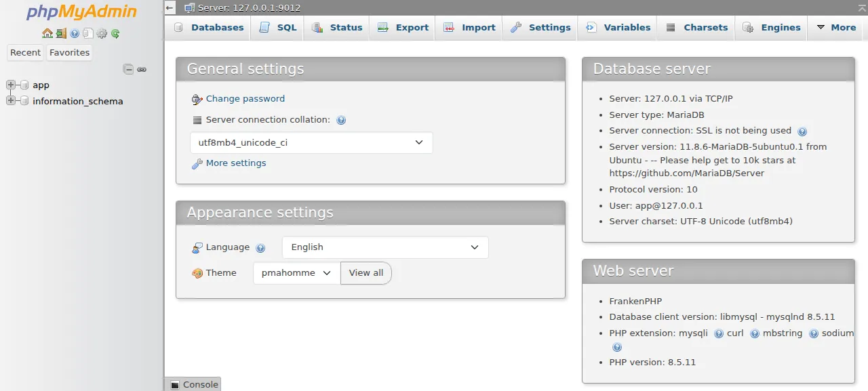Screen dimensions: 868x391
Task: Click the database cylinder icon beside information_schema
Action: [x=24, y=101]
